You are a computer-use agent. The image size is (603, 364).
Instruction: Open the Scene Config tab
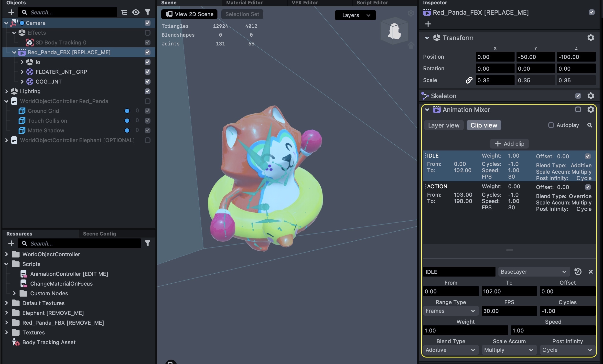[99, 234]
